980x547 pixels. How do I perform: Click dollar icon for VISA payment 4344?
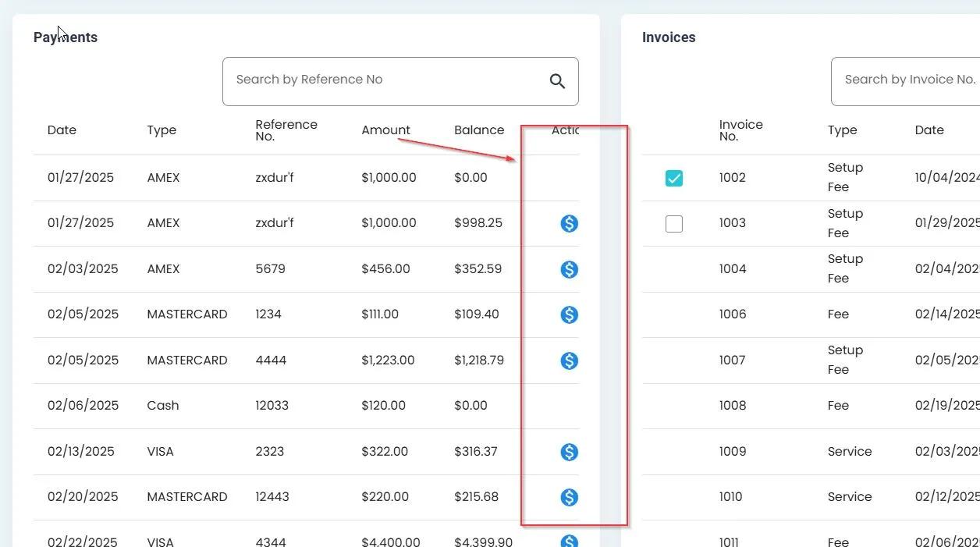(570, 541)
